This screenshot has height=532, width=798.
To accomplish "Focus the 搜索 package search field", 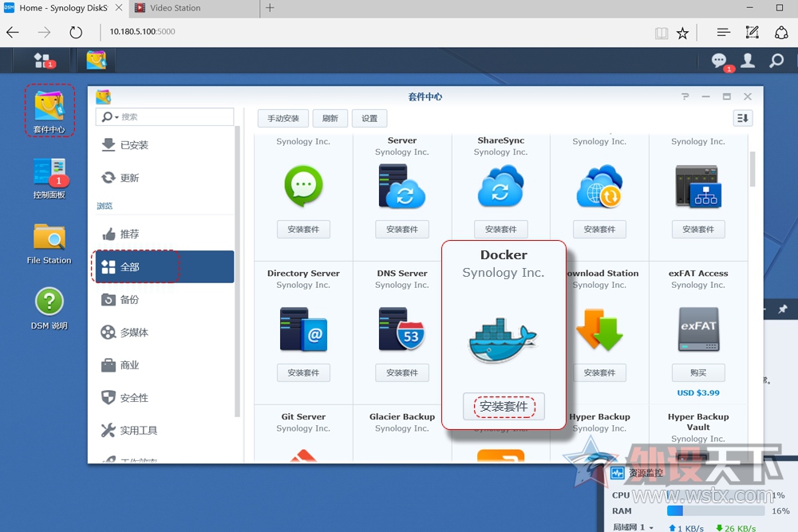I will [164, 117].
